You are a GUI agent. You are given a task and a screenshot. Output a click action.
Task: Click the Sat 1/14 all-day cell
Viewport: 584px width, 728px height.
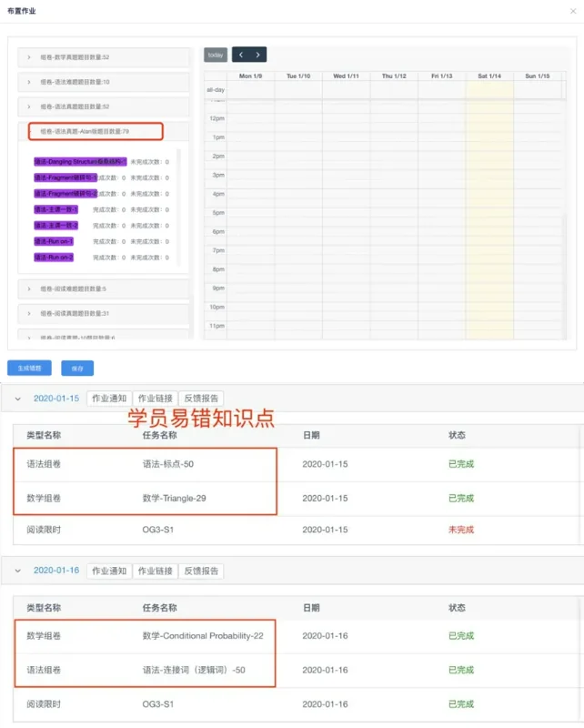point(489,89)
